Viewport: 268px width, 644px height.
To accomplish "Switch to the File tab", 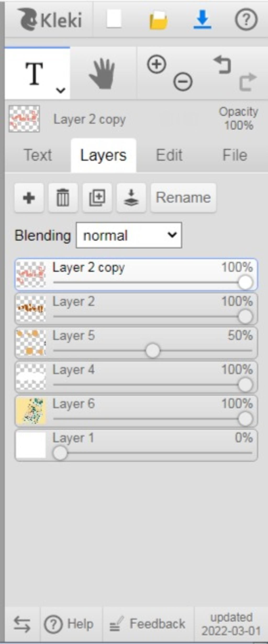I will point(235,155).
